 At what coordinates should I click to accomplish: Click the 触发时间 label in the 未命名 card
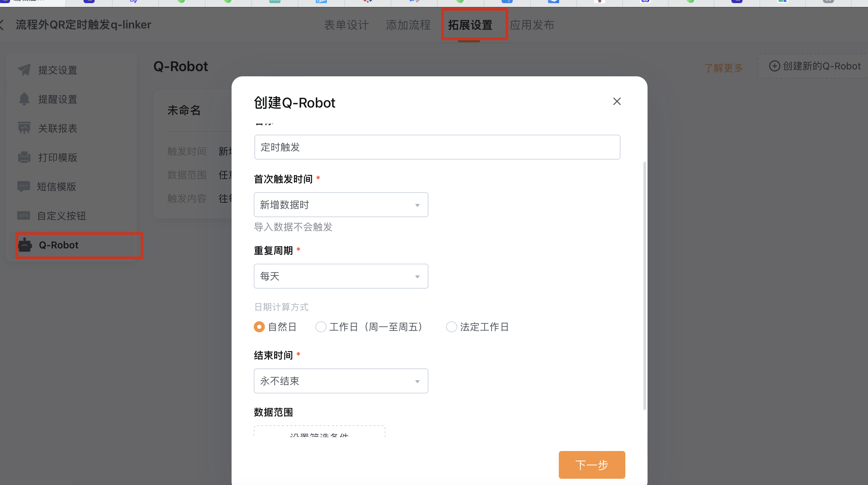tap(187, 151)
